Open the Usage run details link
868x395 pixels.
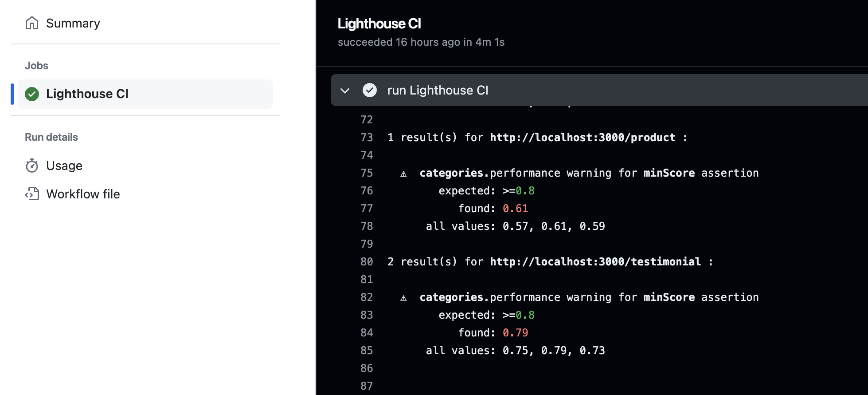pyautogui.click(x=64, y=166)
